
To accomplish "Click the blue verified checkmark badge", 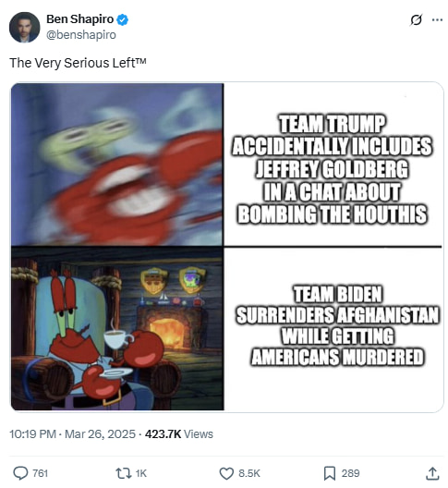I will [x=122, y=19].
